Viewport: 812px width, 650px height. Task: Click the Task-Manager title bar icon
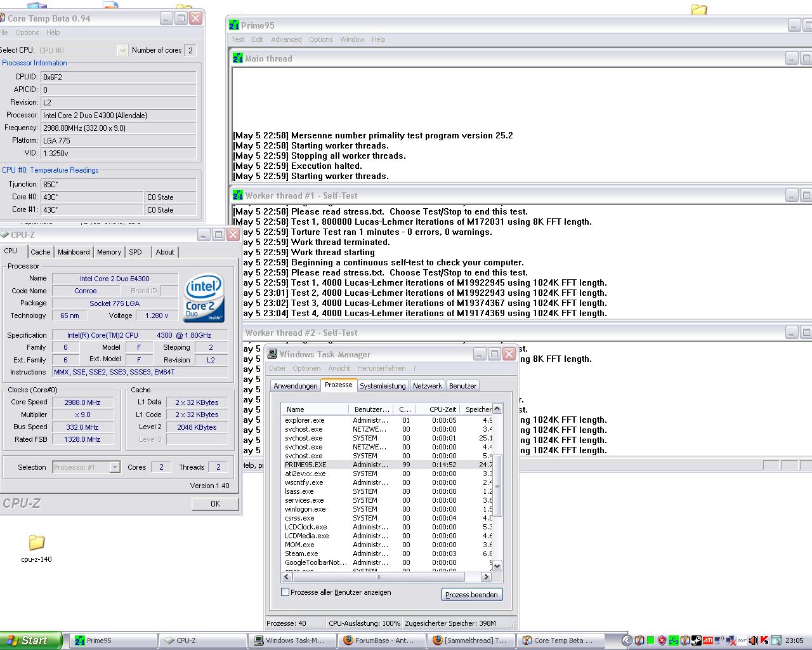tap(272, 354)
